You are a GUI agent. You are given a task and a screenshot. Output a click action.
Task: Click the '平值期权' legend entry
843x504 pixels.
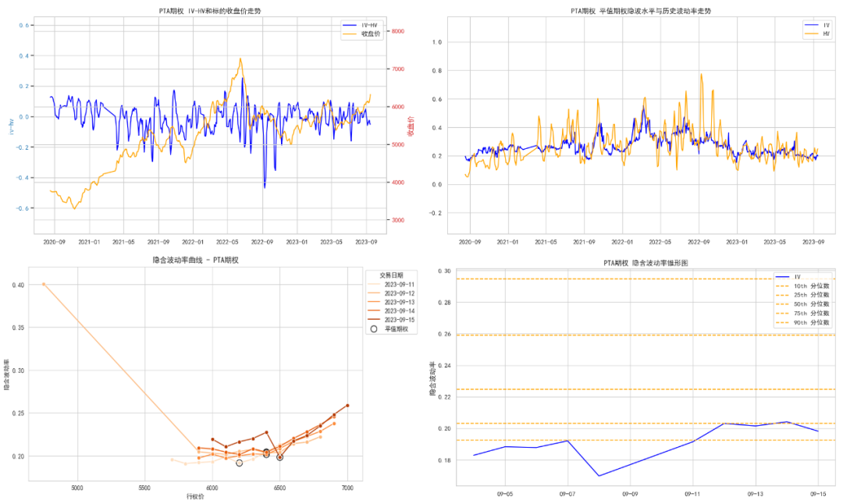coord(389,328)
